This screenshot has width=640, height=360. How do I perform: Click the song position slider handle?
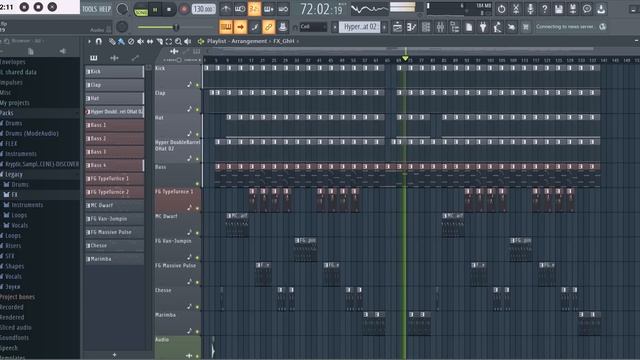[x=176, y=27]
